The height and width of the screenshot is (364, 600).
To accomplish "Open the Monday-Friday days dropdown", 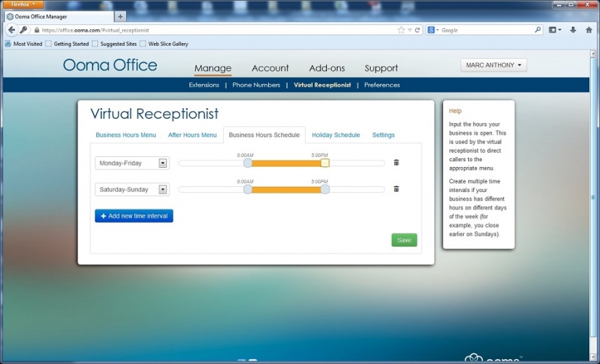I will [x=163, y=163].
